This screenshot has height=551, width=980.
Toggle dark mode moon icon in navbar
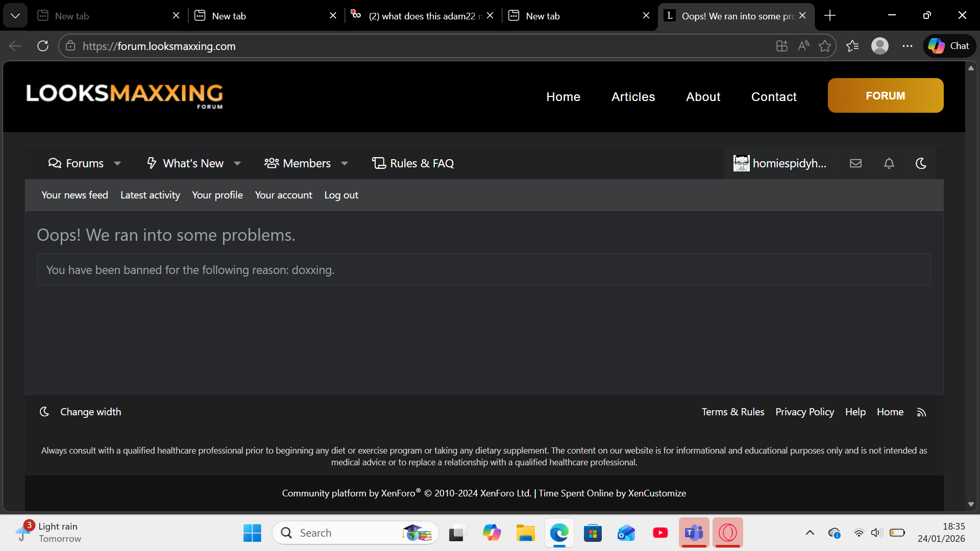click(921, 163)
